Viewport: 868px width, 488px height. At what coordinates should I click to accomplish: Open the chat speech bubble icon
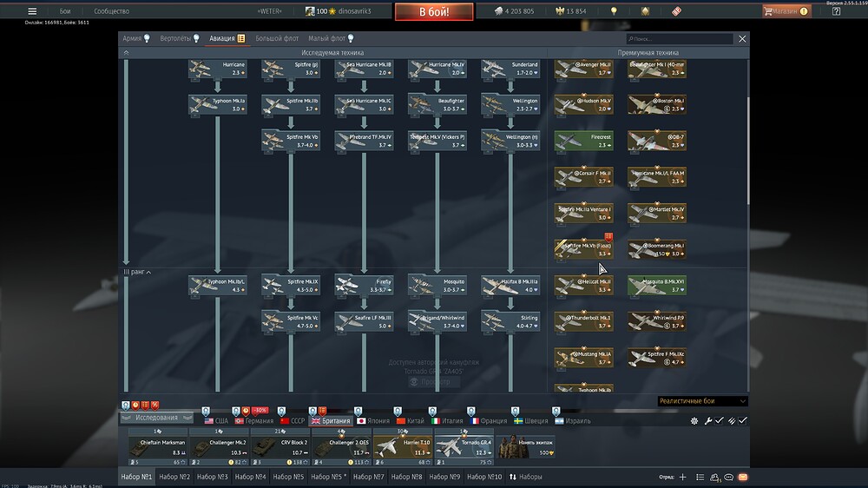tap(728, 477)
